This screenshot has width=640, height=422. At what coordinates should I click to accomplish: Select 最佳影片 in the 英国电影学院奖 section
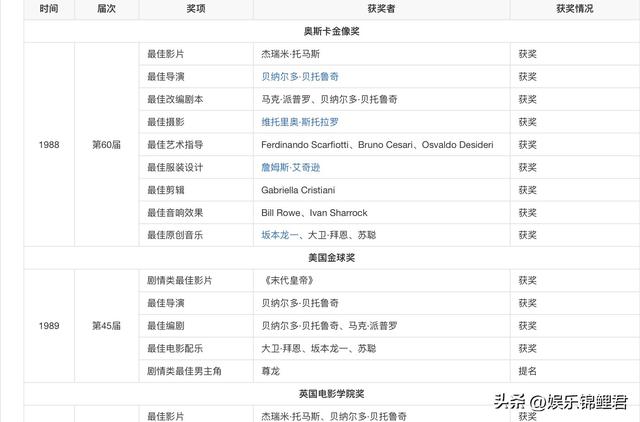tap(166, 417)
